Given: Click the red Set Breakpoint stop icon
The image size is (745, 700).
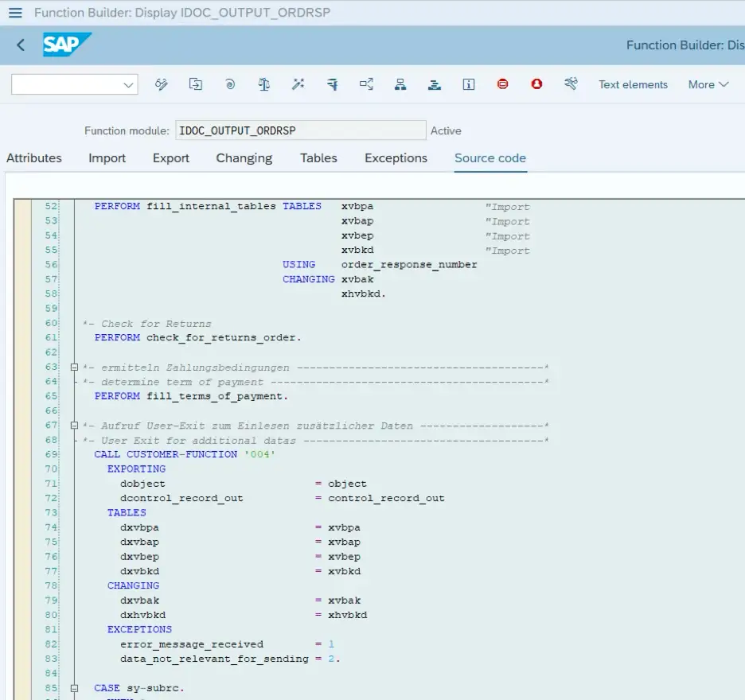Looking at the screenshot, I should [x=503, y=84].
